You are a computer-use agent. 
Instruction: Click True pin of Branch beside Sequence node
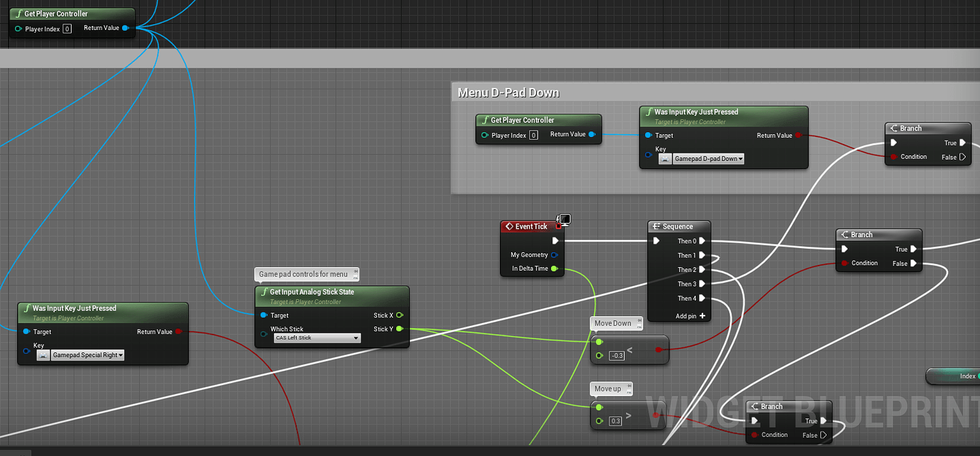(914, 249)
